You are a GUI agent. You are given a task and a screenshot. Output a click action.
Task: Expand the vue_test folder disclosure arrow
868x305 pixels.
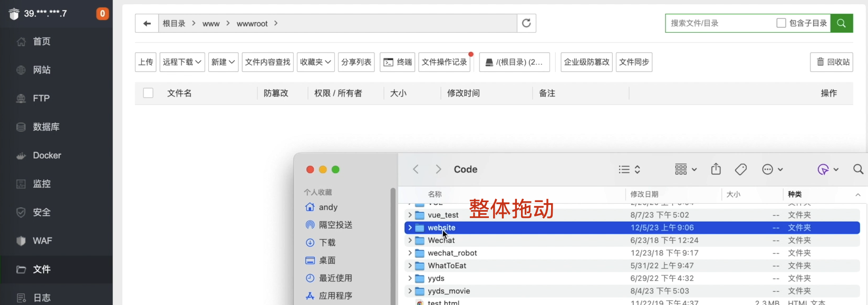(410, 215)
